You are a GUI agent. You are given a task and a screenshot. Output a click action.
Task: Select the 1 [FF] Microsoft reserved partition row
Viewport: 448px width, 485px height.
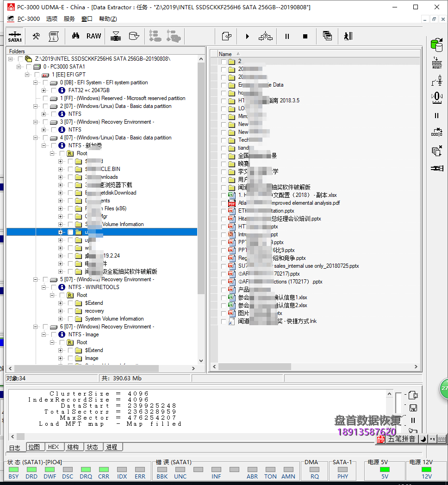point(122,98)
